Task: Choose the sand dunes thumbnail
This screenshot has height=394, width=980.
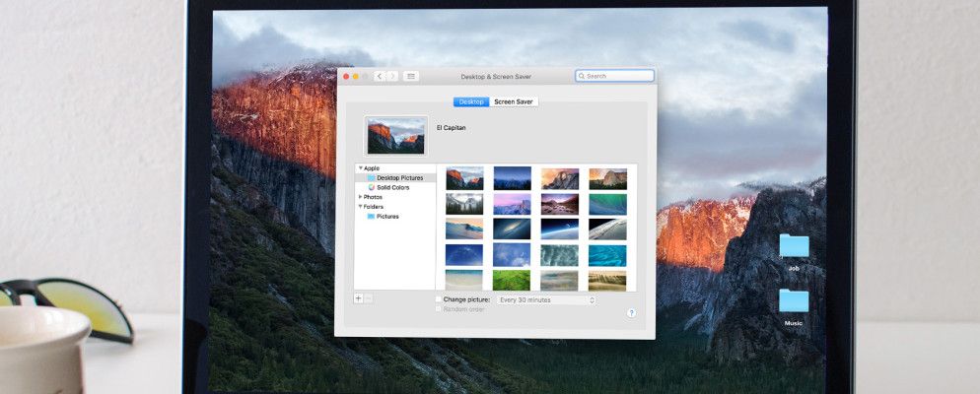Action: pos(607,281)
